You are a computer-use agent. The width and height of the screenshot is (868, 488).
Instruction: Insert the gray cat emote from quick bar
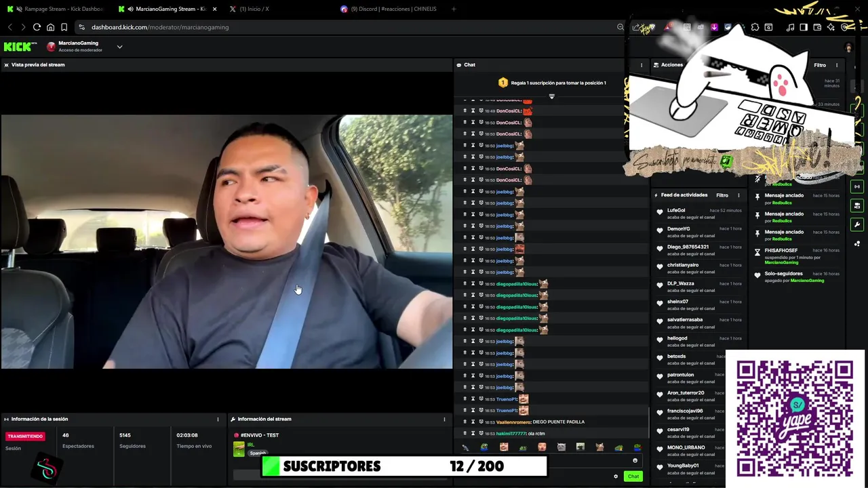pyautogui.click(x=561, y=447)
